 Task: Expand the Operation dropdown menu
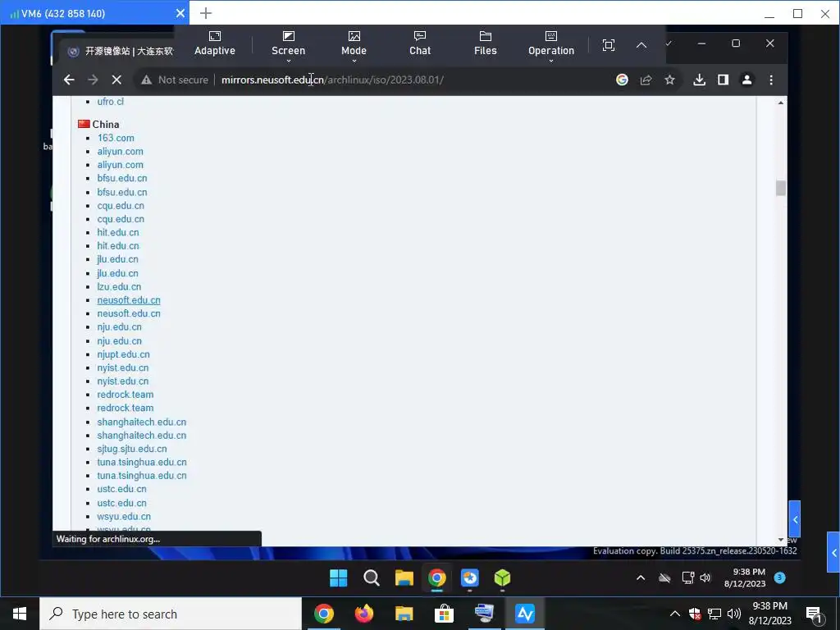click(550, 45)
